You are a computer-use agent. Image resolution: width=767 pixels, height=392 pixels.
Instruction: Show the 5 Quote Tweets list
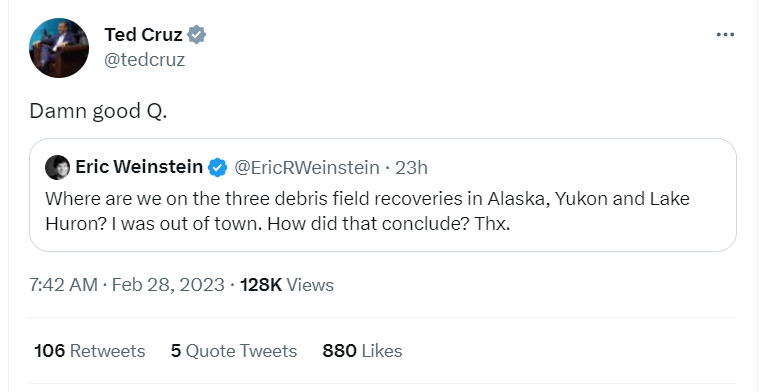pos(234,351)
